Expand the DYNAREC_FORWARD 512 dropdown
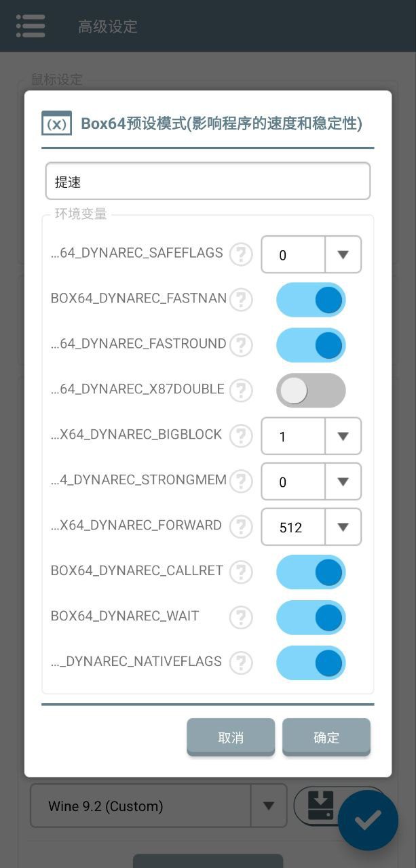 click(311, 527)
